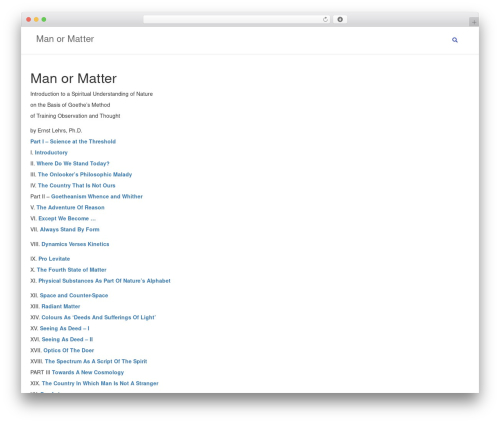Image resolution: width=500 pixels, height=423 pixels.
Task: Open 'Goetheanism Whence and Whither' link
Action: coord(97,196)
